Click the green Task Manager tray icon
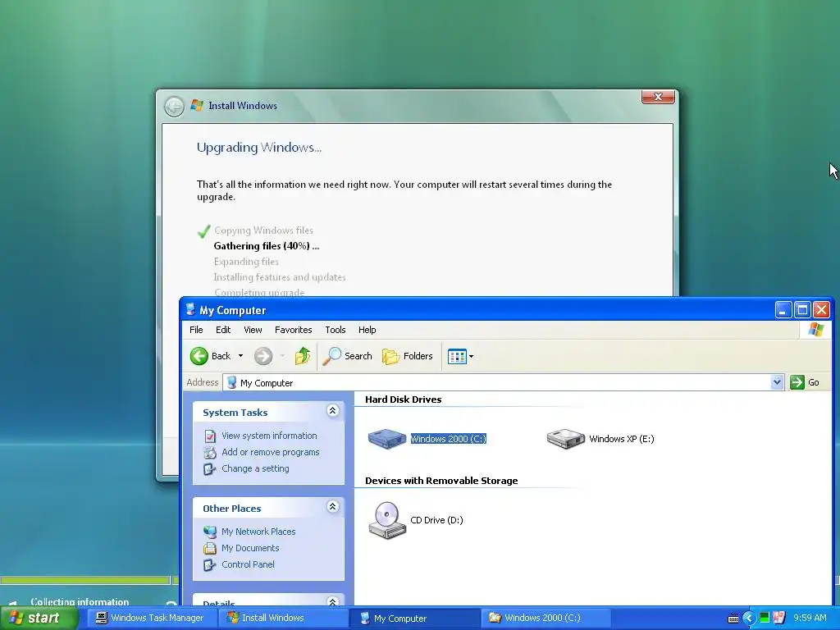 (x=765, y=619)
